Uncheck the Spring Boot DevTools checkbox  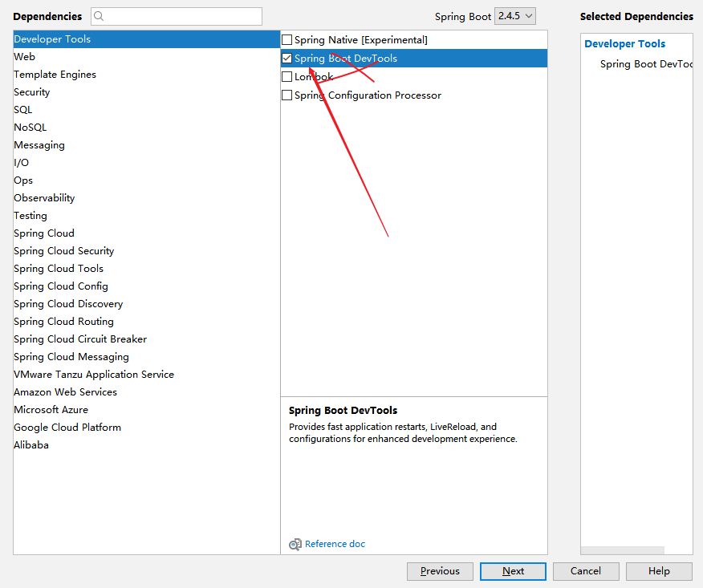287,59
